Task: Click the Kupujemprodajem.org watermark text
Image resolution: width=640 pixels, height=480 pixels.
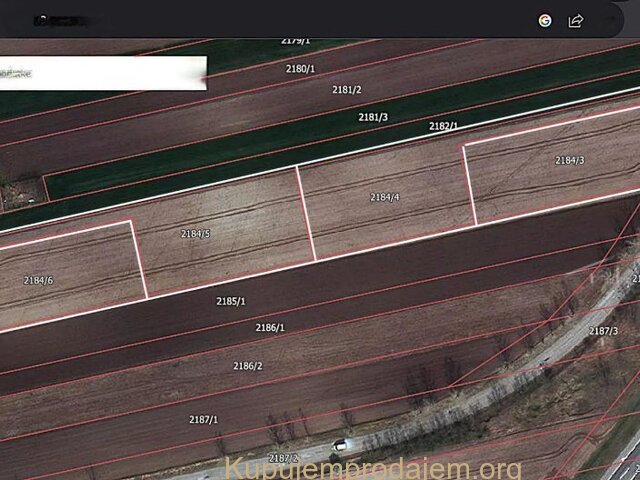Action: tap(373, 468)
